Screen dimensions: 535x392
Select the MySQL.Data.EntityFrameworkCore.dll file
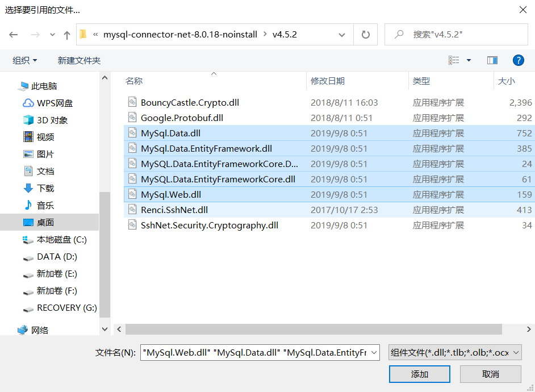pyautogui.click(x=329, y=179)
